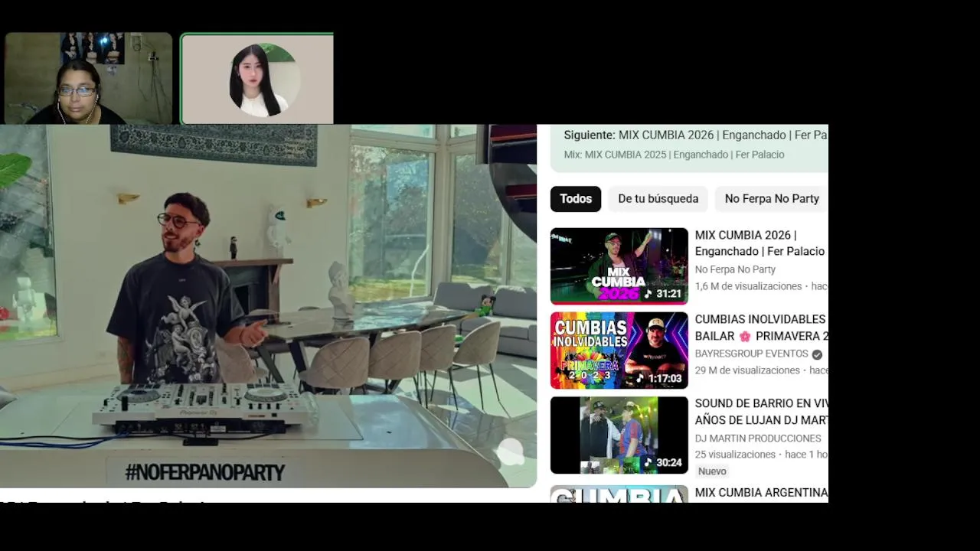This screenshot has width=980, height=551.
Task: Select the Todos filter chip
Action: tap(576, 199)
